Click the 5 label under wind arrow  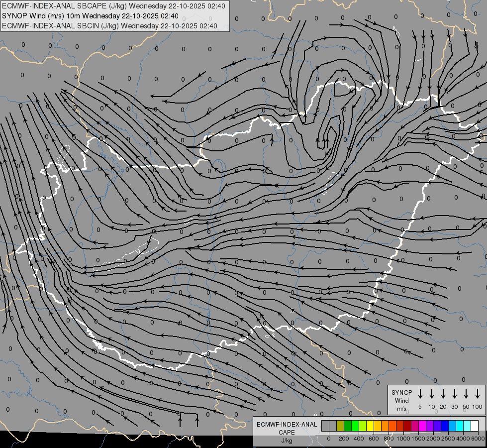click(x=420, y=407)
